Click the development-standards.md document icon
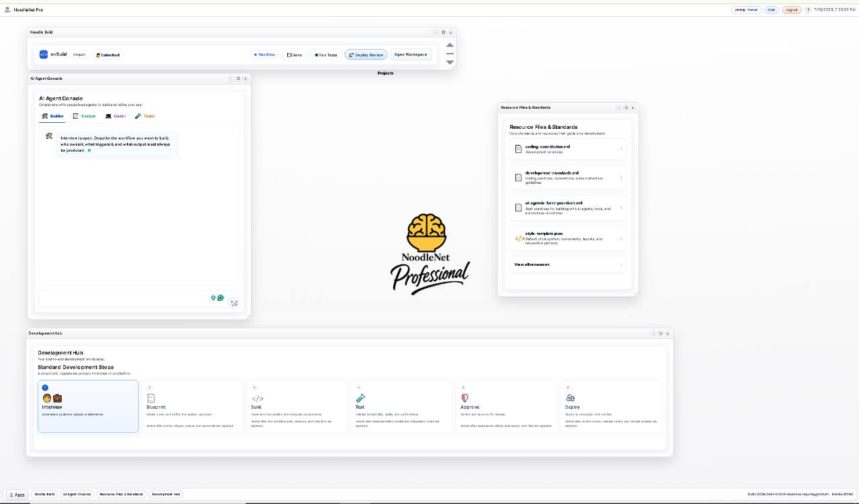The height and width of the screenshot is (504, 859). pyautogui.click(x=518, y=178)
